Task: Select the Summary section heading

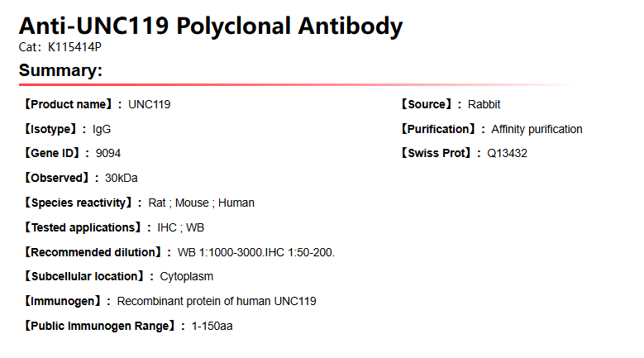Action: pos(60,71)
